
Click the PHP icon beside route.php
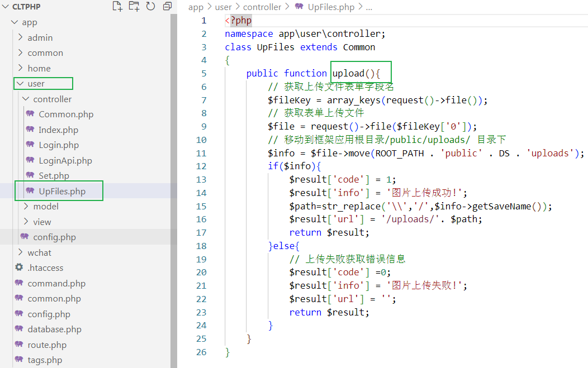(x=18, y=345)
